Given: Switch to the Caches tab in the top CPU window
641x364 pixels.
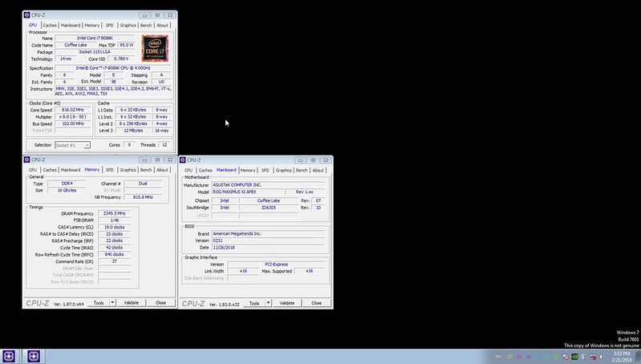Looking at the screenshot, I should pos(50,26).
